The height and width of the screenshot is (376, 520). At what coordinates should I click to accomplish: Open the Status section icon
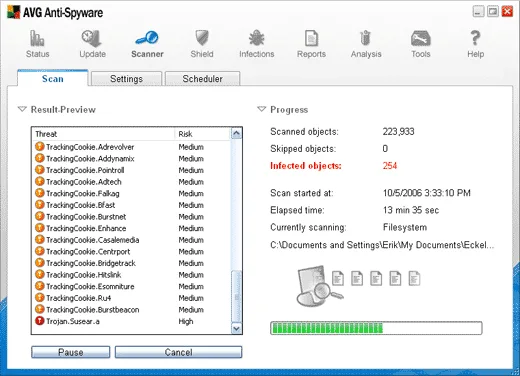37,38
